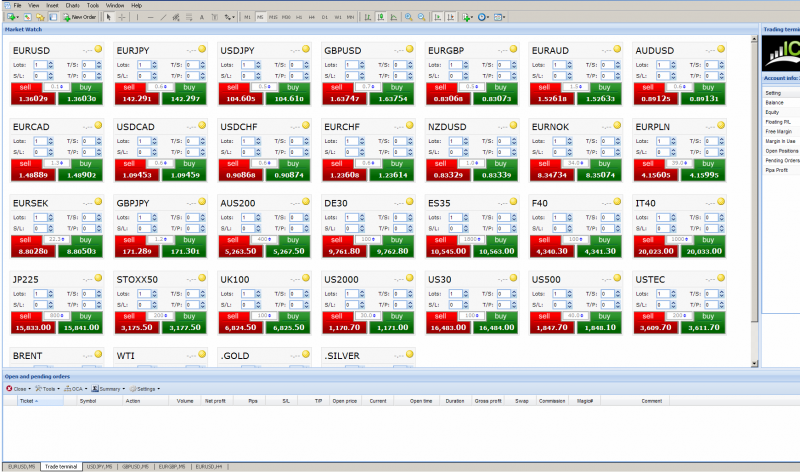Click the AUDUSD T/P input field
Screen dimensions: 800x472
pos(711,76)
